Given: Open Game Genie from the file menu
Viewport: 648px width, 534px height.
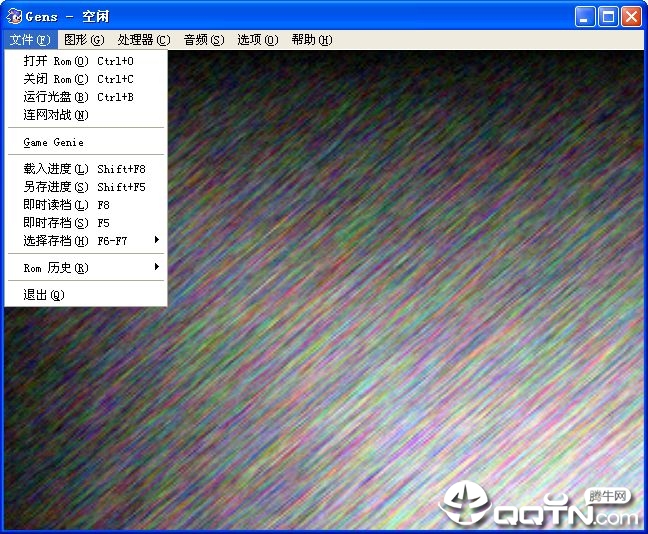Looking at the screenshot, I should [x=86, y=143].
